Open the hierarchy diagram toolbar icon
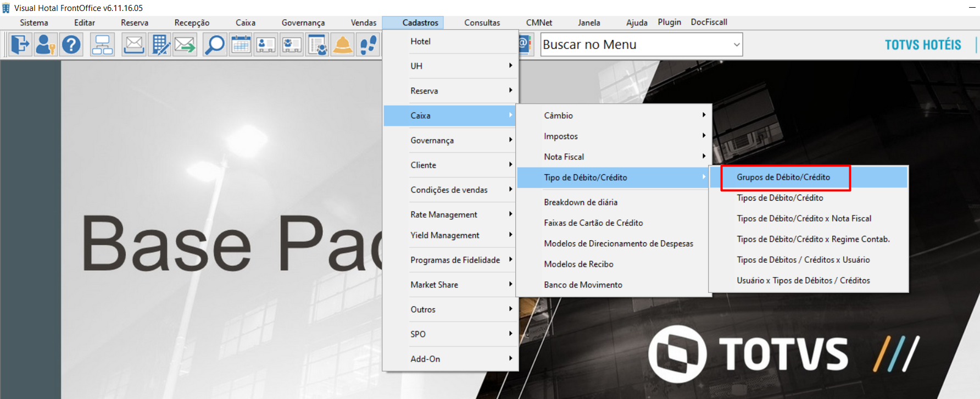 pyautogui.click(x=102, y=45)
